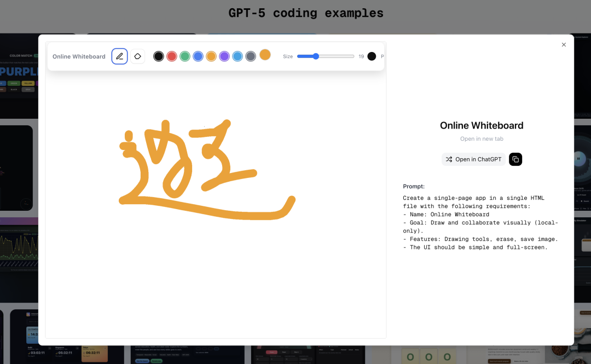Viewport: 591px width, 364px height.
Task: Click the brush Size slider
Action: pos(326,56)
